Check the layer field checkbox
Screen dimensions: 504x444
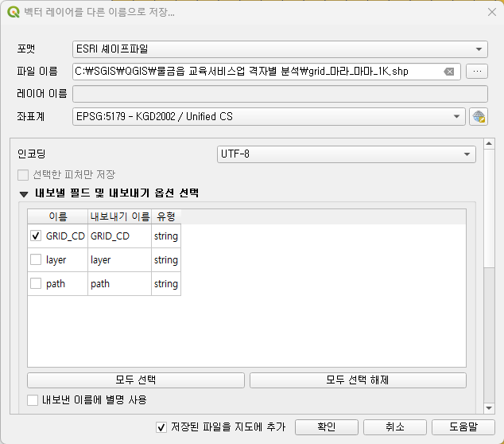coord(36,259)
